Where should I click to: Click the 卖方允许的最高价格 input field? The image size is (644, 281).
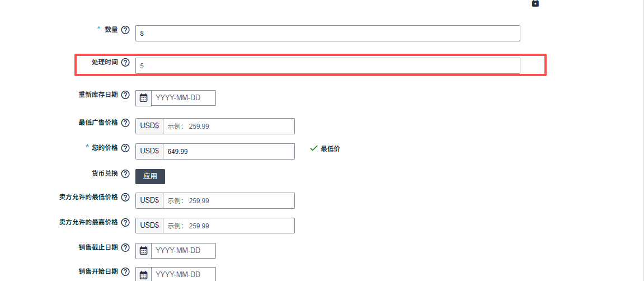click(x=228, y=226)
